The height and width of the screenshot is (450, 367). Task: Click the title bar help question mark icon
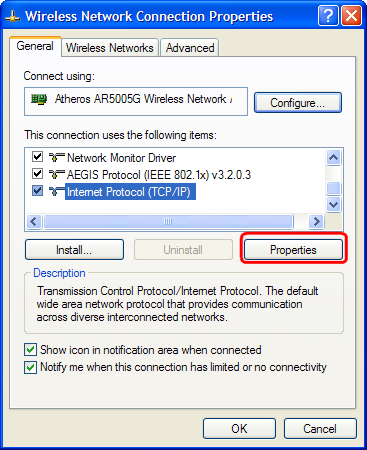pos(328,16)
